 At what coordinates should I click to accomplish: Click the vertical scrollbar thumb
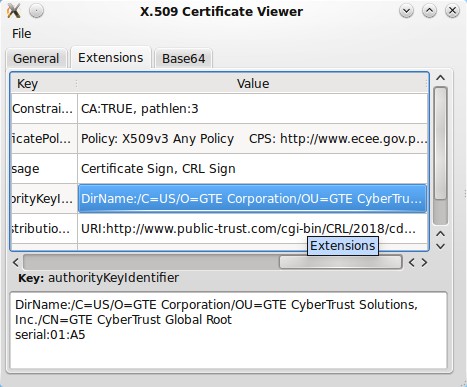[x=441, y=143]
